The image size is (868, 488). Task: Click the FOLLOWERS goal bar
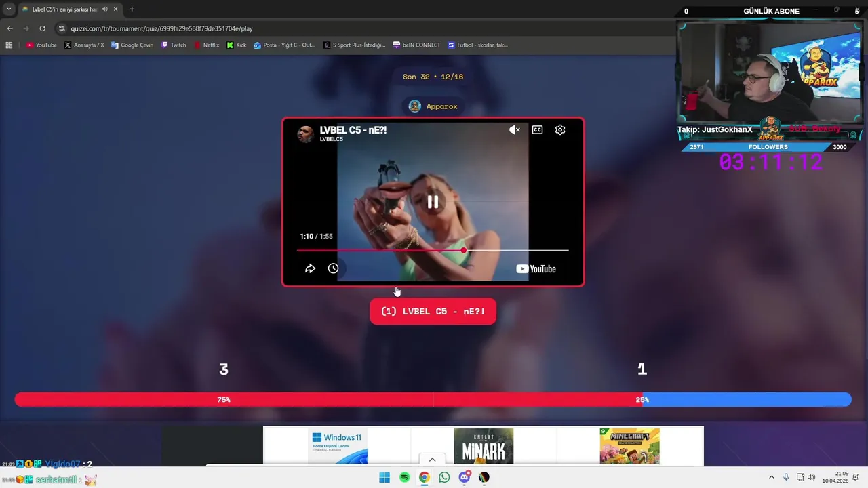768,147
